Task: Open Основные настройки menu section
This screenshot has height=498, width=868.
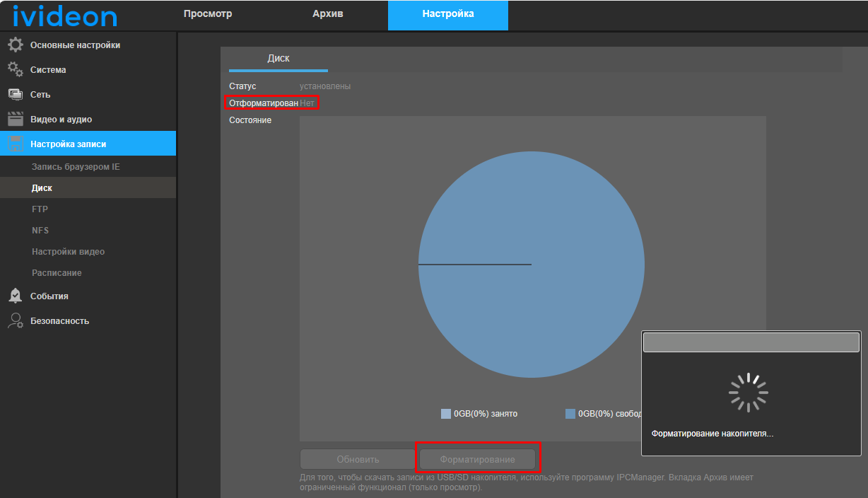Action: tap(88, 45)
